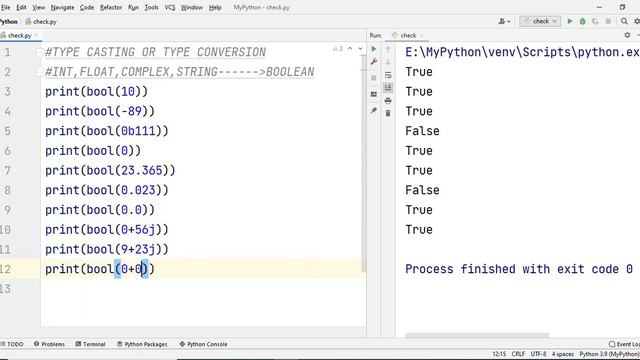
Task: Start debugging with the green bug icon
Action: coord(582,21)
